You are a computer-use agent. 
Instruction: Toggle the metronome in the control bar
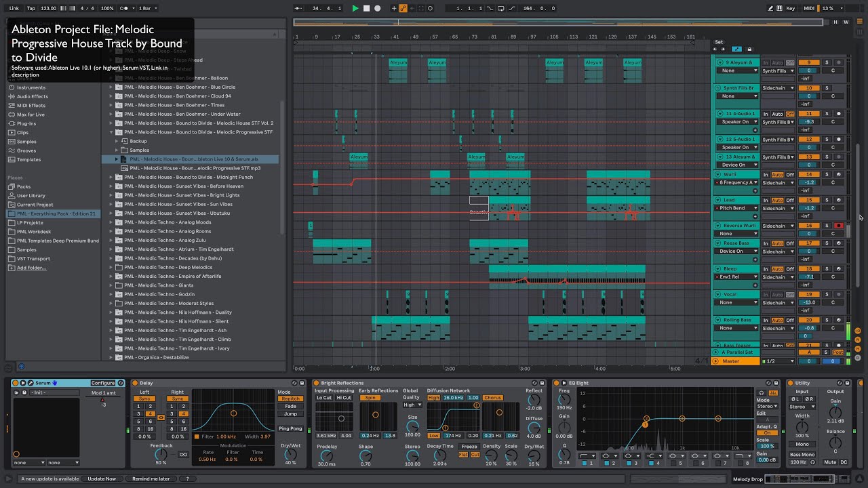[125, 8]
